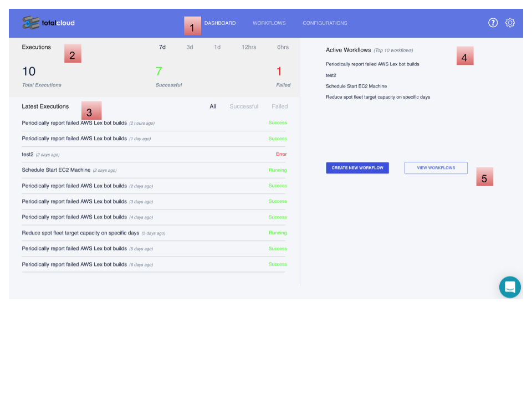The width and height of the screenshot is (532, 399).
Task: Click the totalcloud logo
Action: 48,23
